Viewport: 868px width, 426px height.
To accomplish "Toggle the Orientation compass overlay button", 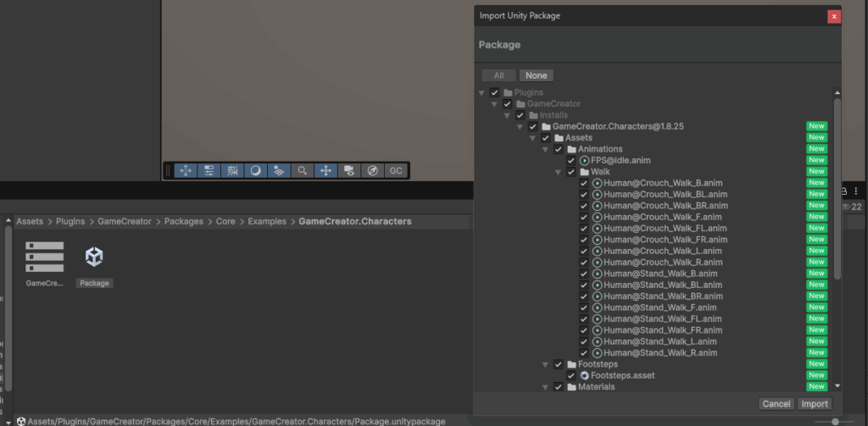I will coord(373,170).
